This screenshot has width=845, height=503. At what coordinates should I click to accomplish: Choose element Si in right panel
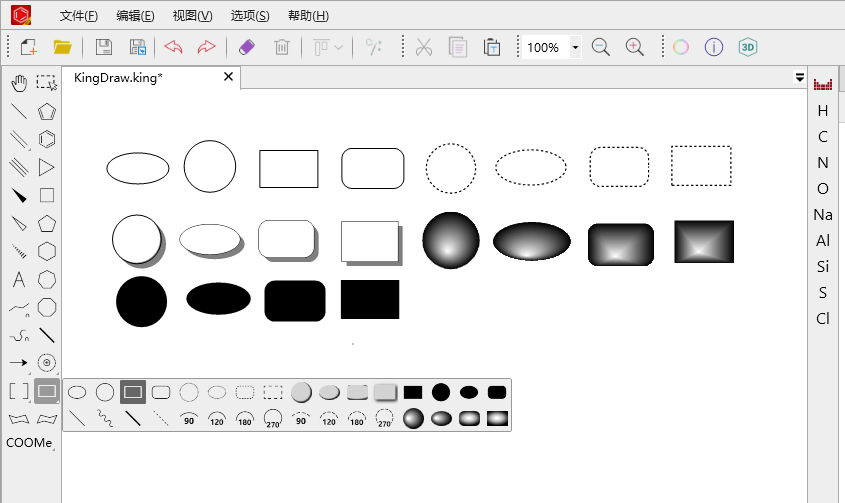[823, 266]
